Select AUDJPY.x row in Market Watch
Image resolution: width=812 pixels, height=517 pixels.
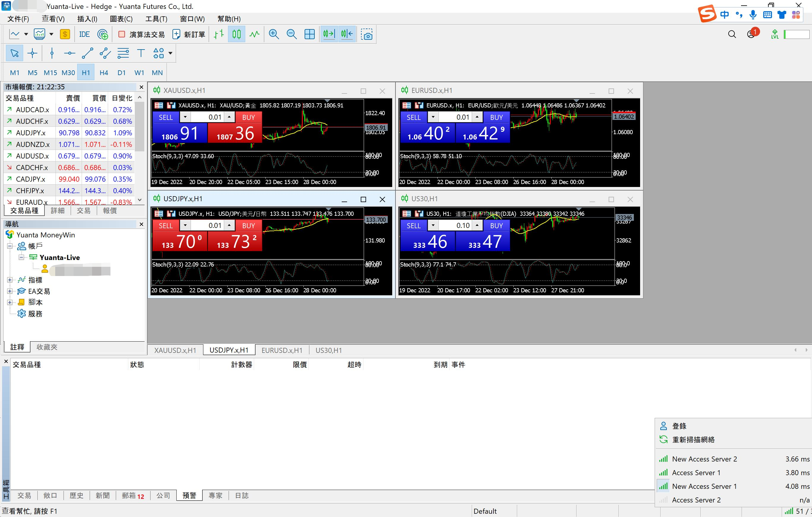coord(69,133)
